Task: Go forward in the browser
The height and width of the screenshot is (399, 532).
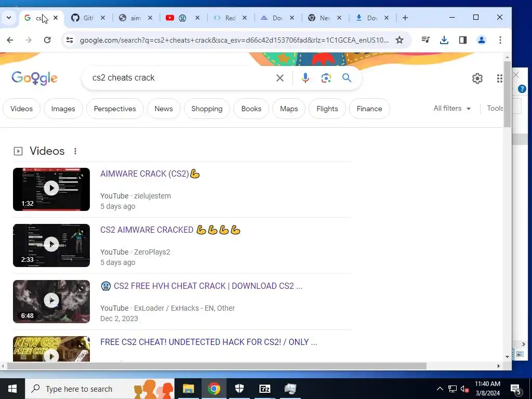Action: tap(29, 40)
